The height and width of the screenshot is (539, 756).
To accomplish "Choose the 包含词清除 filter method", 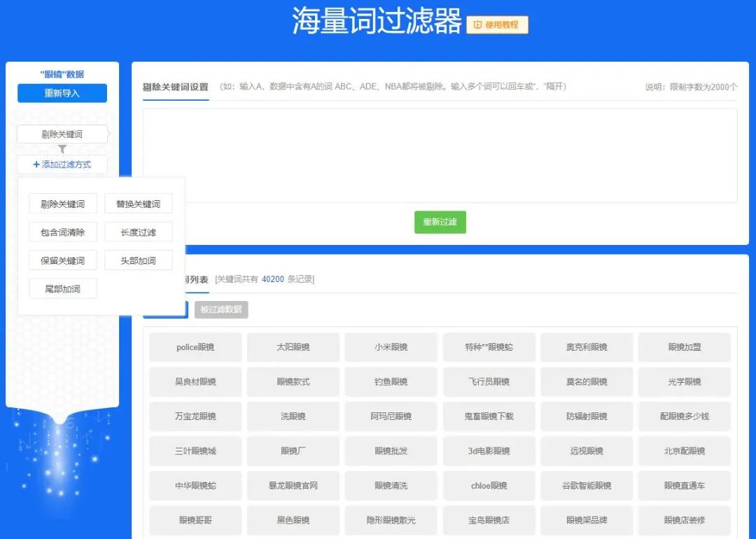I will 62,232.
